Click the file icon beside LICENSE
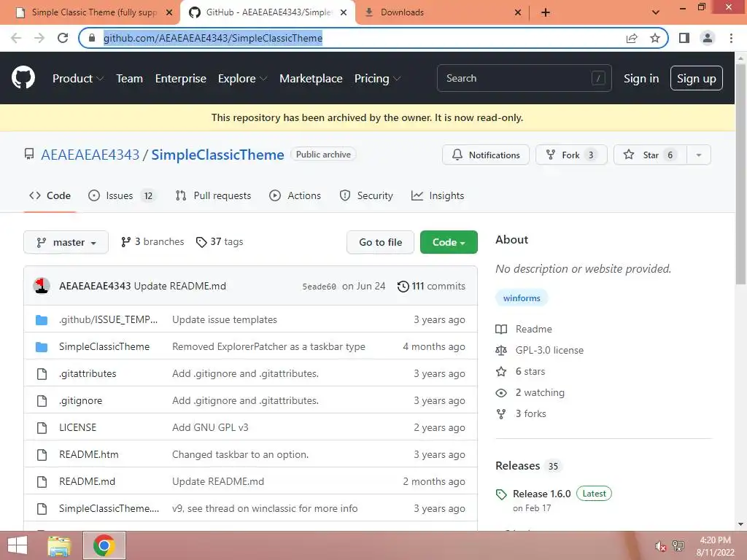This screenshot has height=560, width=747. click(x=42, y=427)
